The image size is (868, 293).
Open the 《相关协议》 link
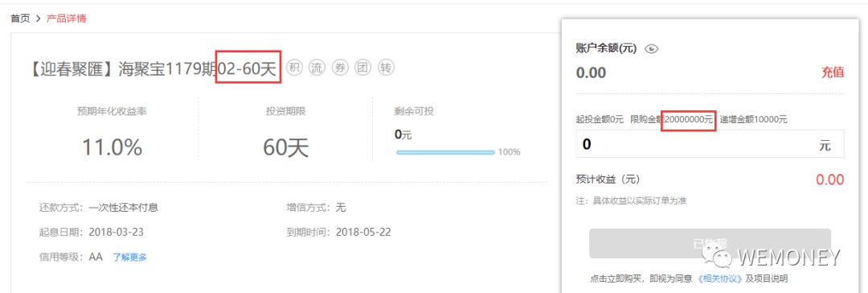pos(719,279)
